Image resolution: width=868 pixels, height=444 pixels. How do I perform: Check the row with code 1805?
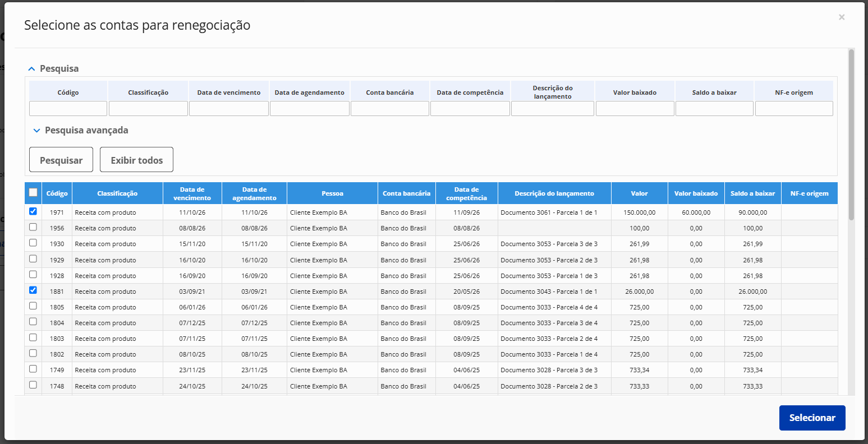[33, 306]
